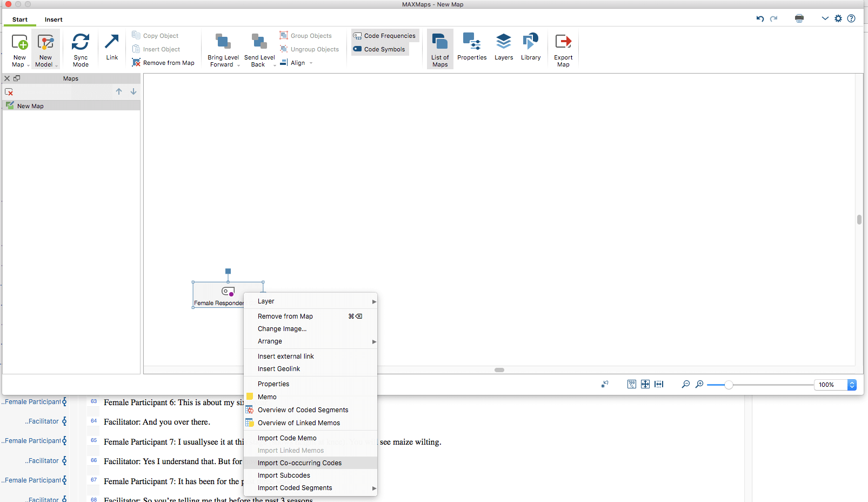Toggle the List of Maps panel
The image size is (868, 502).
[x=440, y=49]
